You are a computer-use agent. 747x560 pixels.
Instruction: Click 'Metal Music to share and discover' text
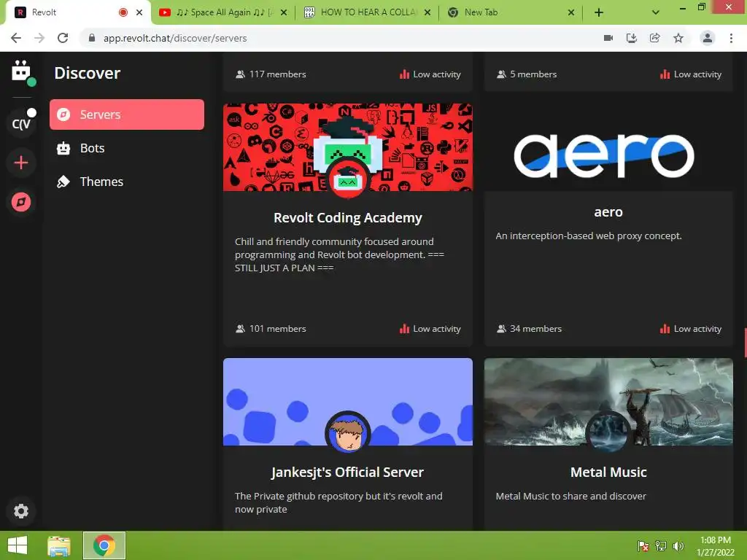point(570,496)
